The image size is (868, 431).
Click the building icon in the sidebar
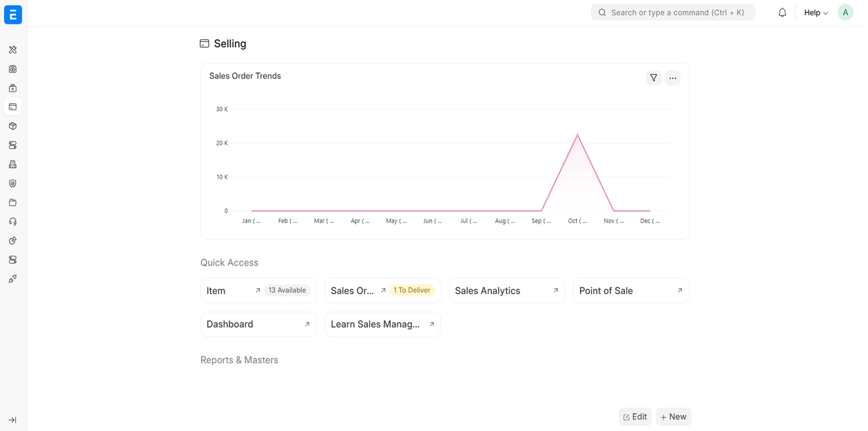(12, 164)
